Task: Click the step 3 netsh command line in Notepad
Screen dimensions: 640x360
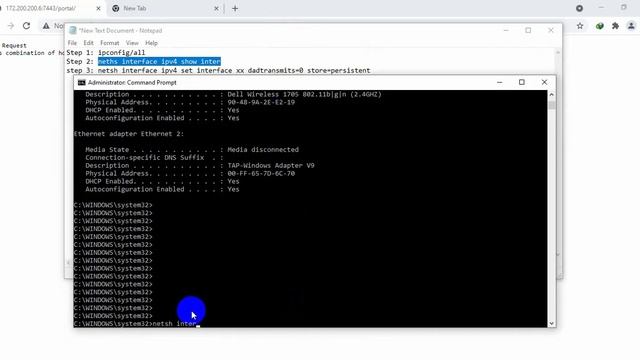Action: coord(218,70)
